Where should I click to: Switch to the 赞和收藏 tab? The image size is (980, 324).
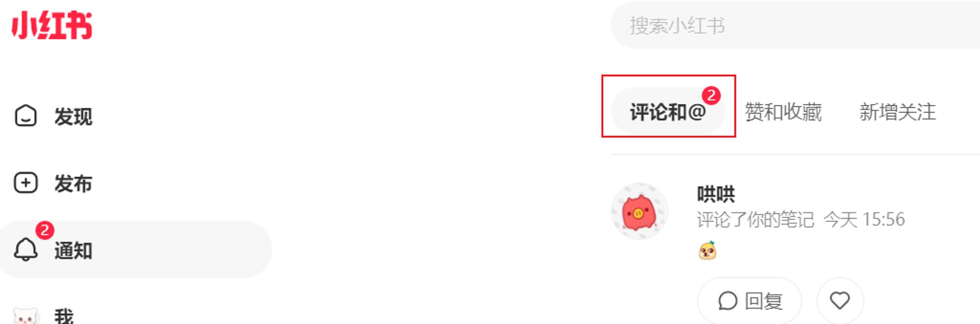[783, 112]
